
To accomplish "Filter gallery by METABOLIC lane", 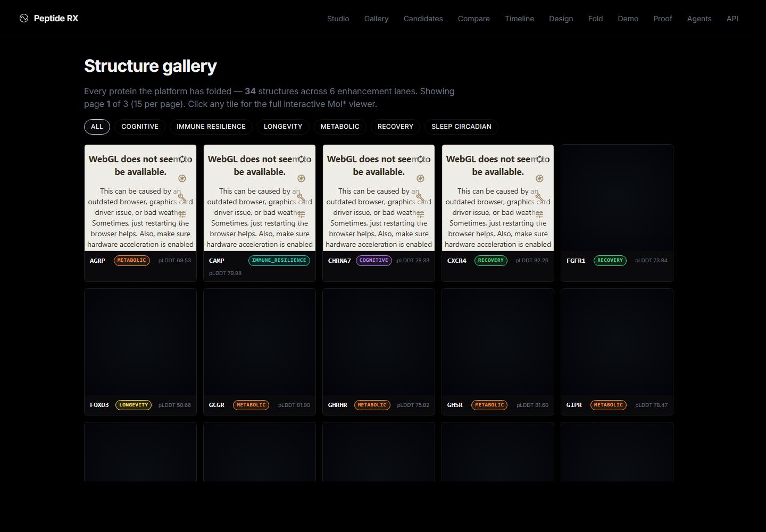I will (340, 127).
